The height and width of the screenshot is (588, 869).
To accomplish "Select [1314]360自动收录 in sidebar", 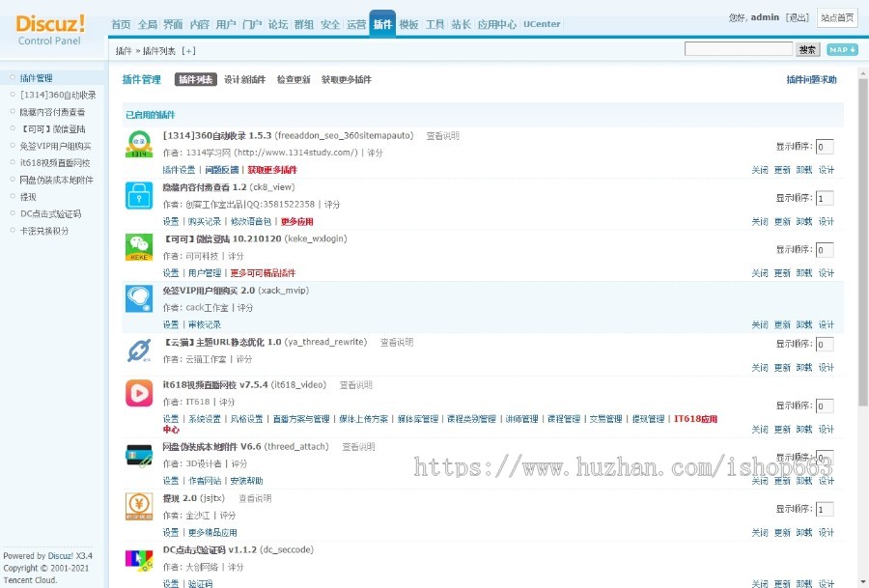I will tap(58, 96).
